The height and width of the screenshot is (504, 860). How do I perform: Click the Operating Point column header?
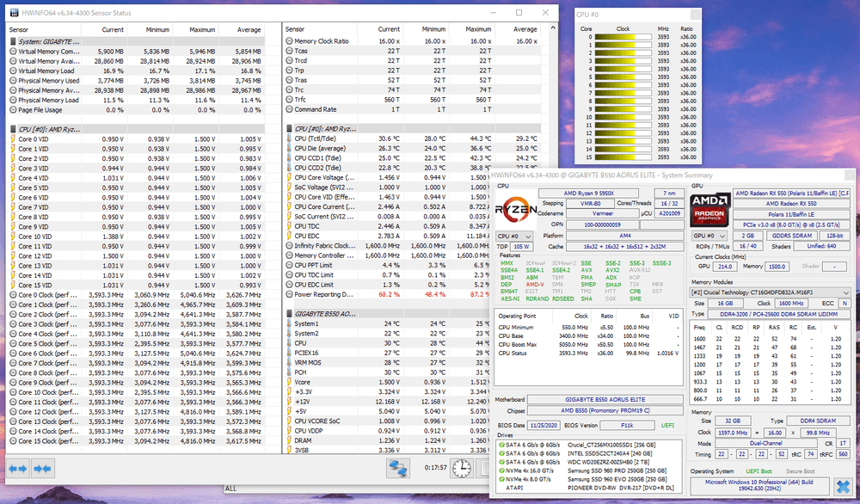517,317
